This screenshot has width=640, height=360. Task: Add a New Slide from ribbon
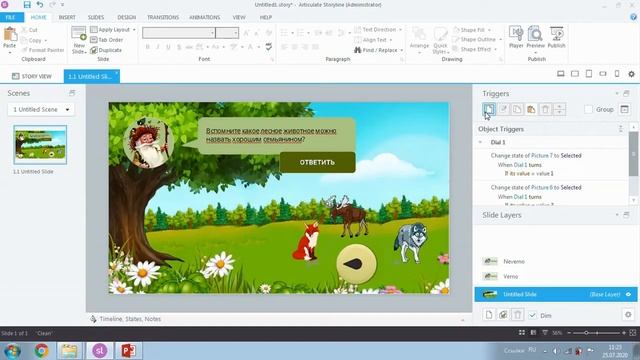tap(78, 40)
